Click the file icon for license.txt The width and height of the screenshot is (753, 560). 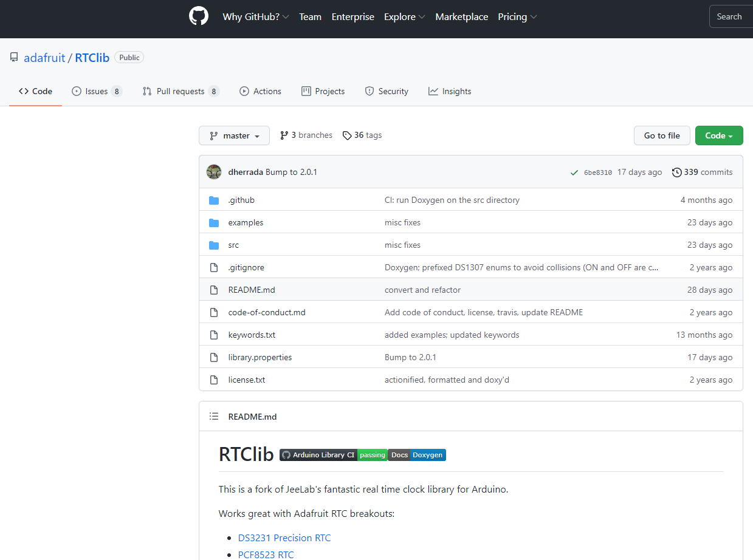click(214, 380)
